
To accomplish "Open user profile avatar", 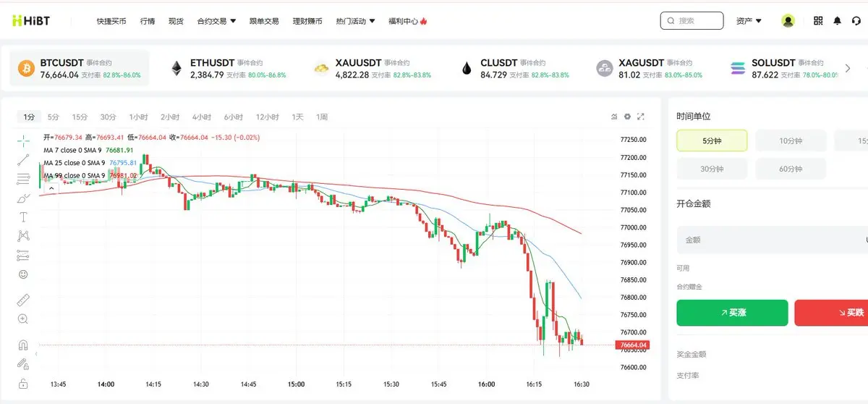I will (788, 21).
